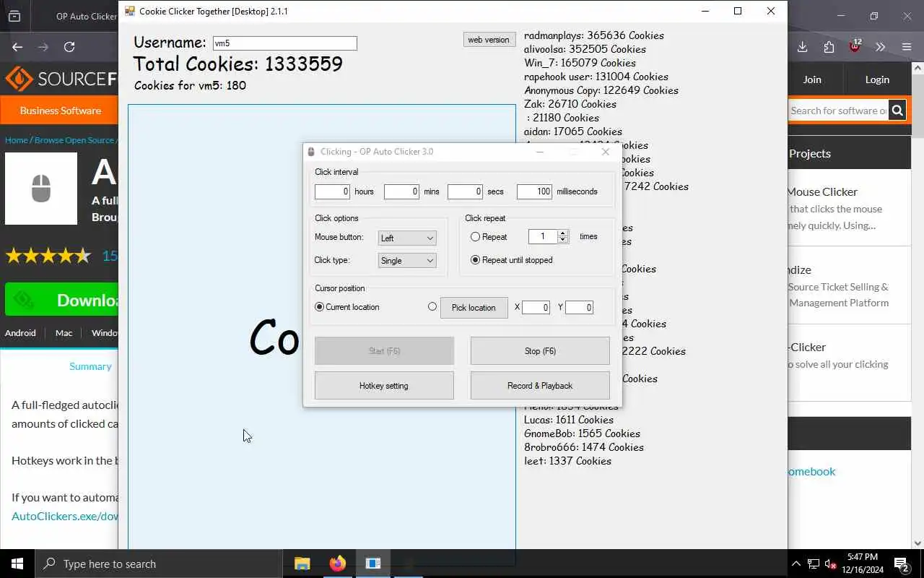This screenshot has width=924, height=578.
Task: Select the Android platform tab
Action: (x=20, y=333)
